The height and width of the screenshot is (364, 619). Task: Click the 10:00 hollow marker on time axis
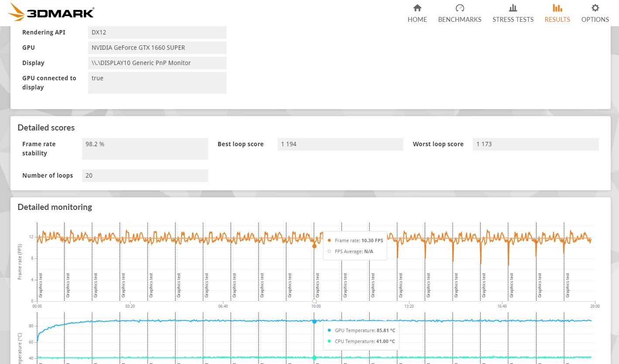[x=314, y=301]
